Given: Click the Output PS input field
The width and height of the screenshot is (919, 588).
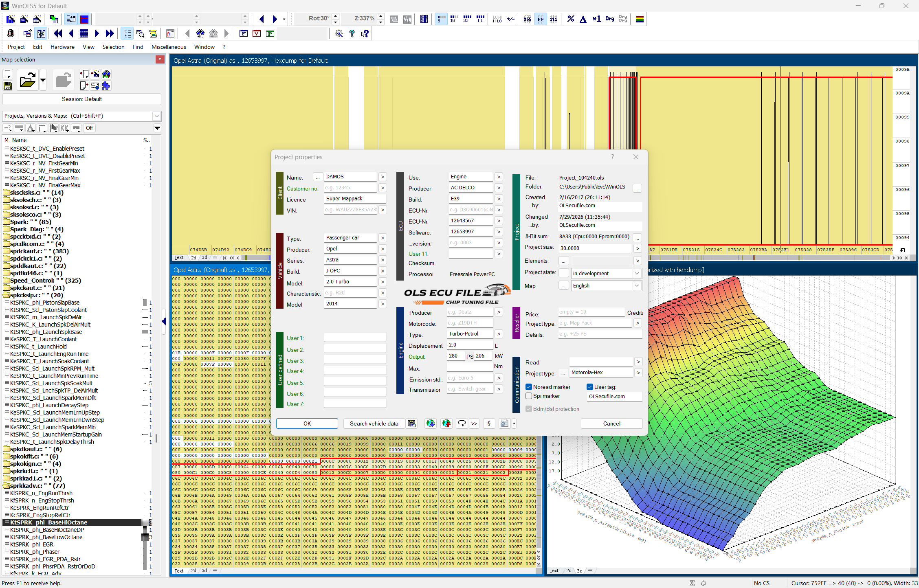Looking at the screenshot, I should [x=456, y=356].
